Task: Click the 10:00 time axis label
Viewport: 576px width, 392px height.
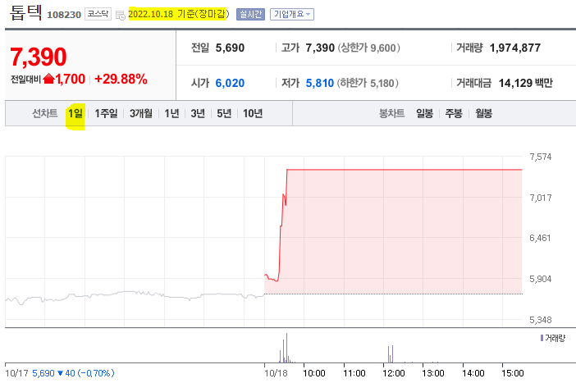Action: (314, 373)
